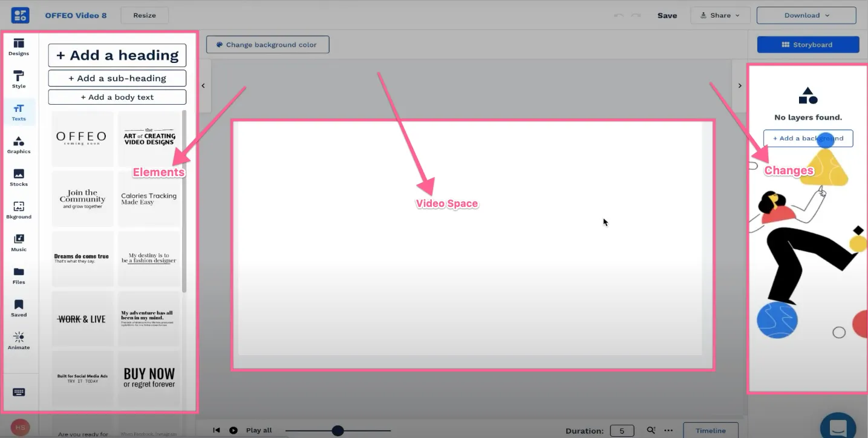Expand the Share dropdown
868x438 pixels.
click(720, 15)
